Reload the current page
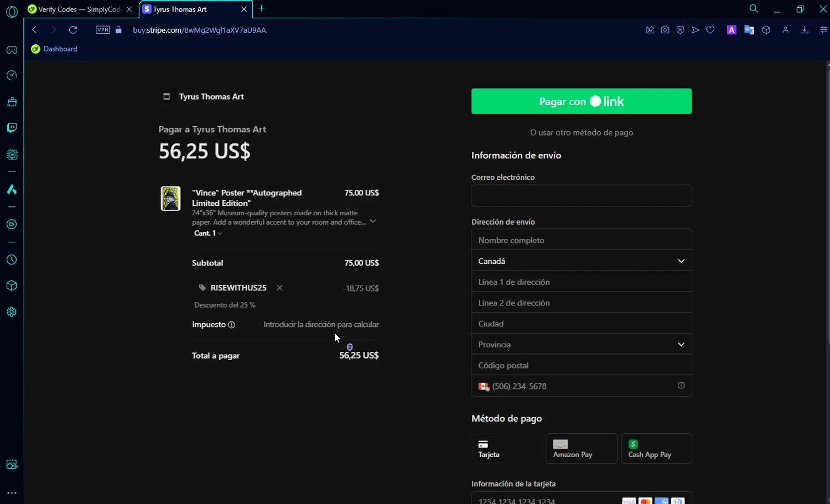Viewport: 830px width, 504px height. coord(73,30)
